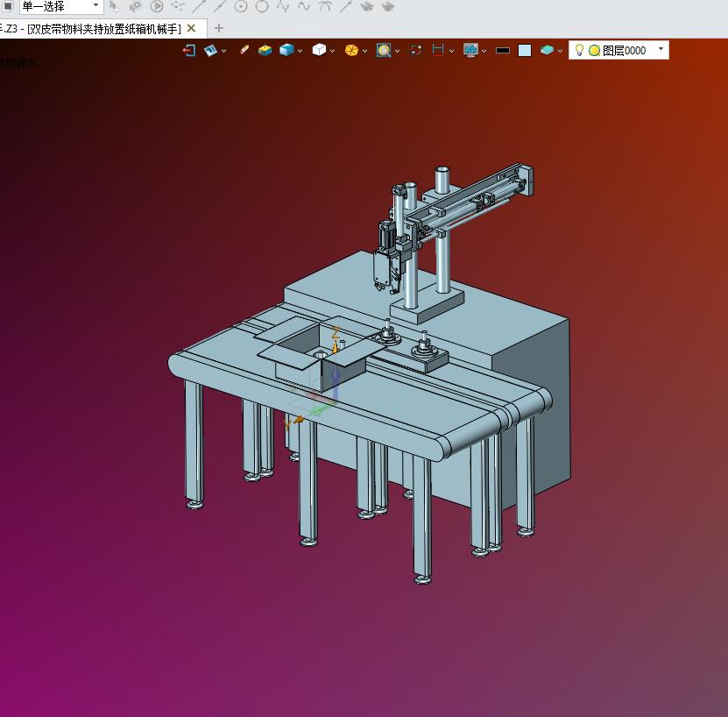Click the black color swatch

click(x=502, y=51)
